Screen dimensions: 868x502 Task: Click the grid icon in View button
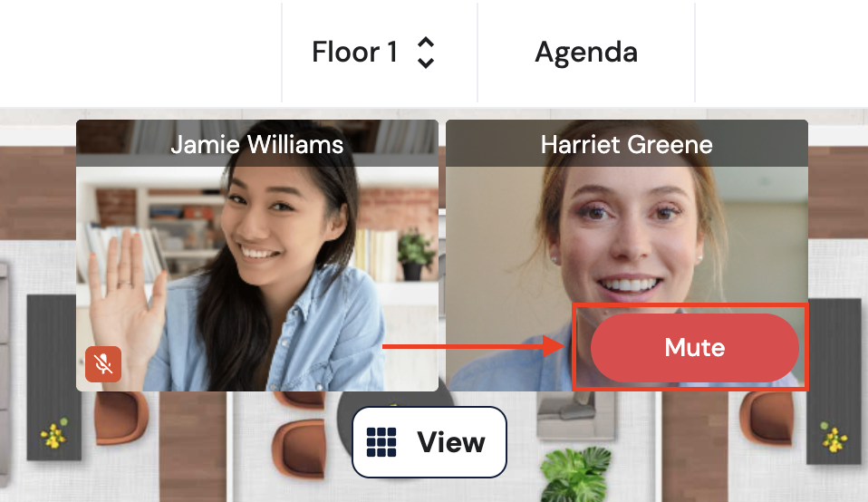[381, 441]
